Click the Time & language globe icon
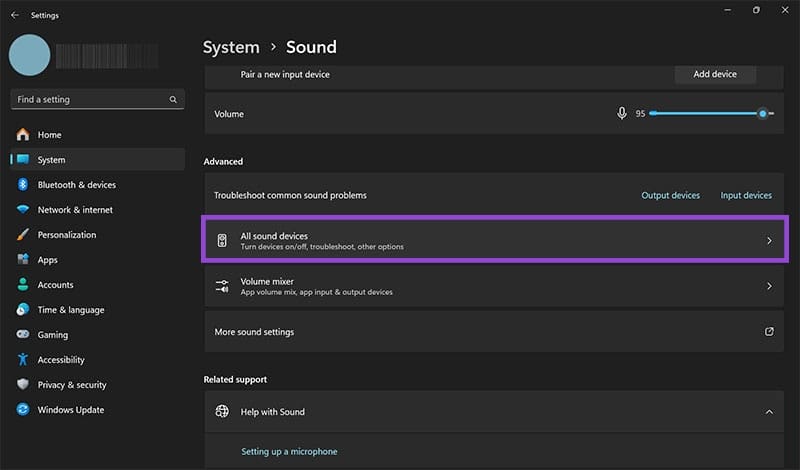Viewport: 800px width, 470px height. click(23, 309)
